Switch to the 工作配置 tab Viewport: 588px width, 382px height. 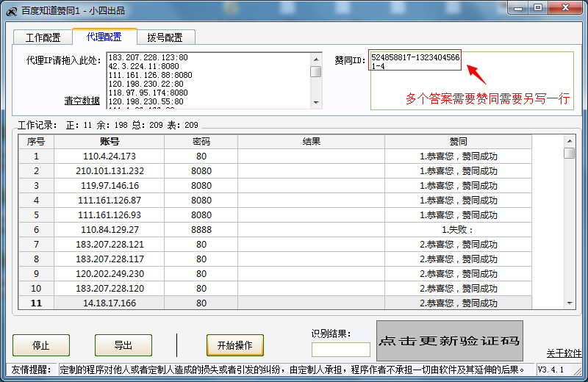[x=43, y=37]
